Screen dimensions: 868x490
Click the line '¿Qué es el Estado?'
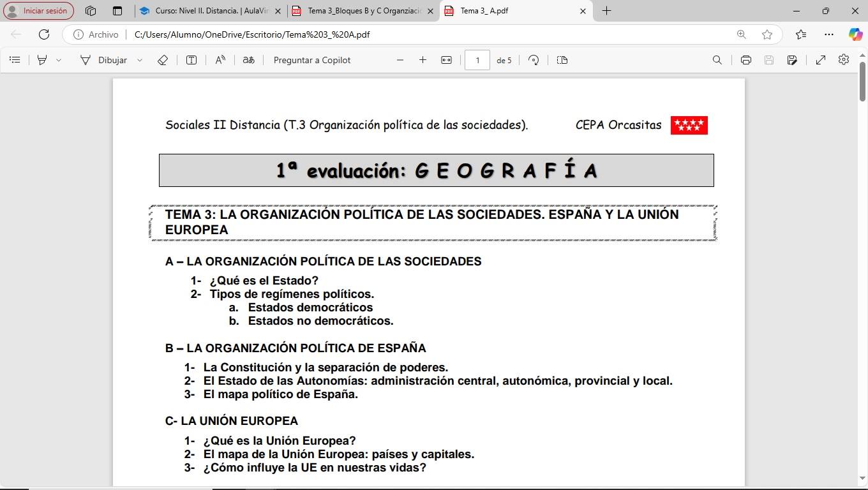(264, 281)
